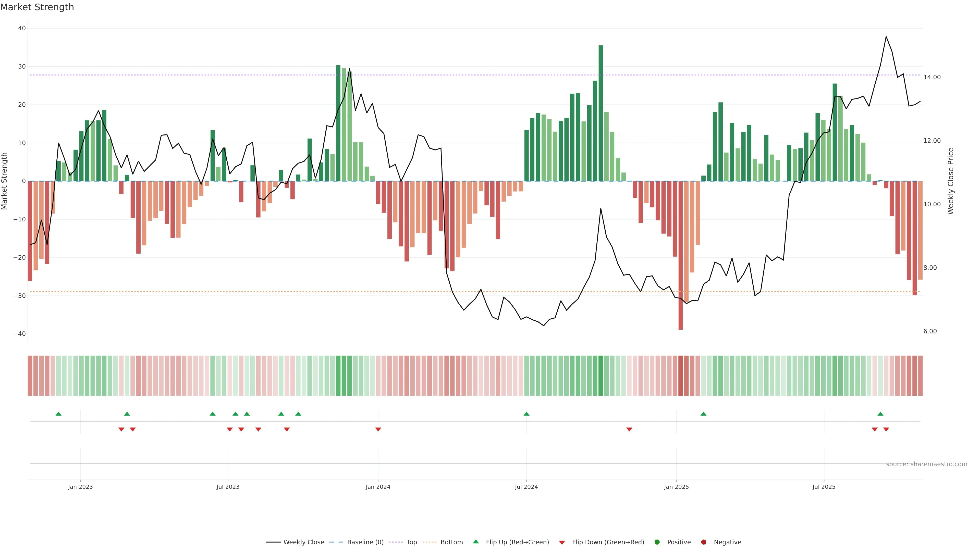
Task: Click darkest green heatmap strip cell
Action: coord(601,376)
